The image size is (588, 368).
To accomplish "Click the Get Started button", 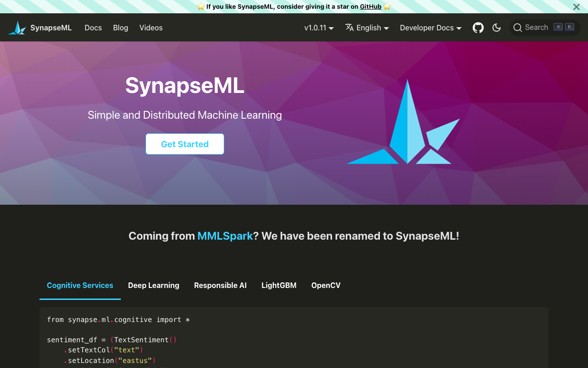I will point(185,144).
